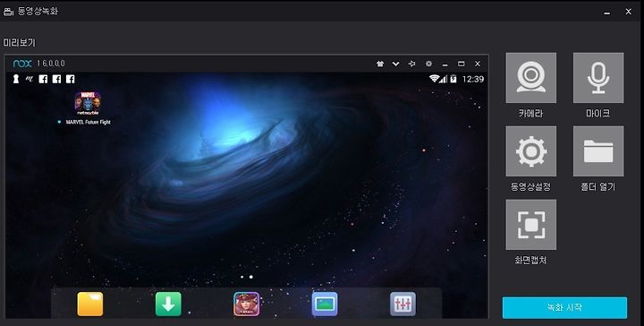Image resolution: width=644 pixels, height=326 pixels.
Task: Close the 동영상녹화 recorder window
Action: pyautogui.click(x=629, y=12)
